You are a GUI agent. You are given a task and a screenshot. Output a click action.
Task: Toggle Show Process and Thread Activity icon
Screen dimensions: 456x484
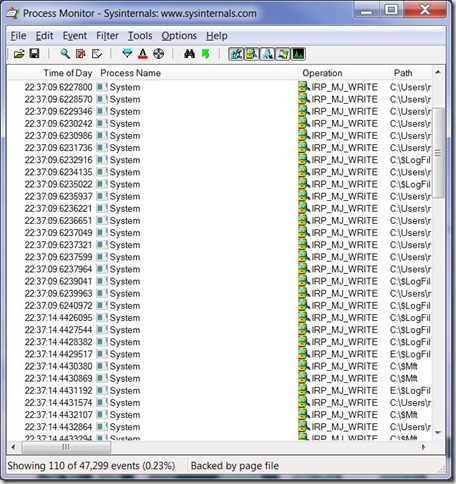click(x=283, y=54)
